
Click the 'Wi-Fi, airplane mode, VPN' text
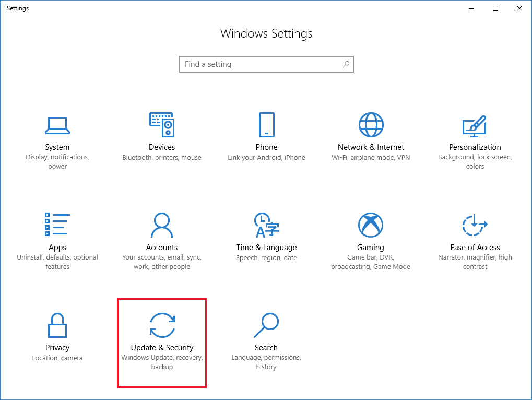[x=371, y=157]
